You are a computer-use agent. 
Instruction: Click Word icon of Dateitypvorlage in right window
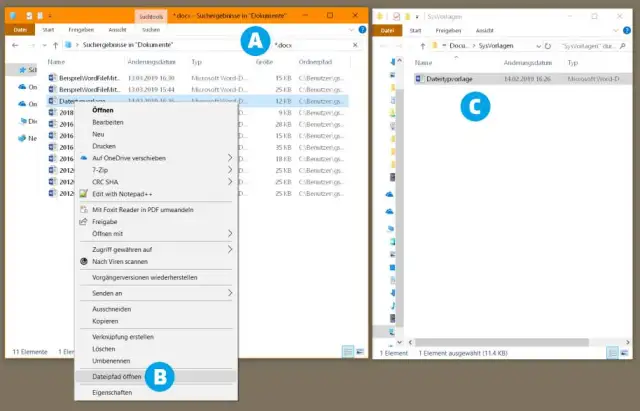[420, 77]
